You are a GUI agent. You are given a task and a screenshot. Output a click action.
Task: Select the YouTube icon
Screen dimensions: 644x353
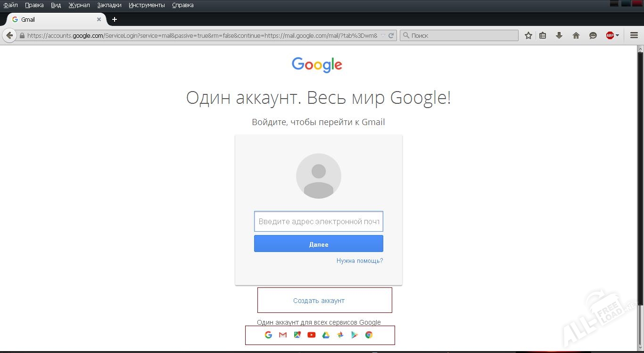pyautogui.click(x=311, y=335)
